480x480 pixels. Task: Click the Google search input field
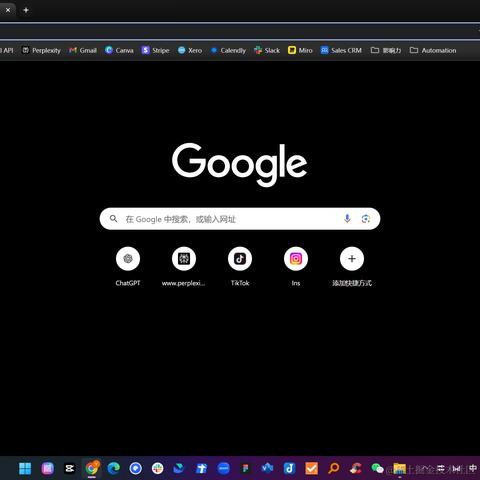click(240, 219)
